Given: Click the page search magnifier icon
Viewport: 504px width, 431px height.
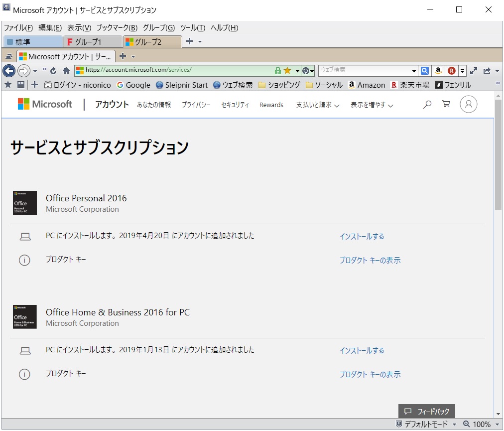Looking at the screenshot, I should coord(427,104).
